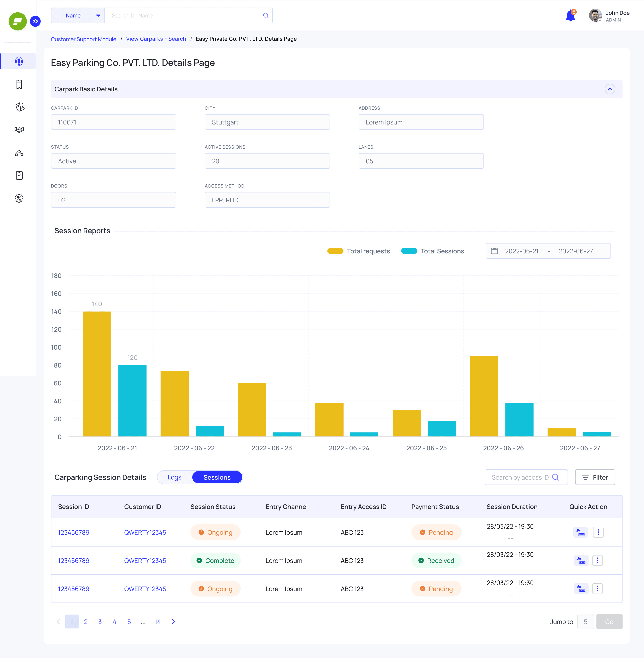Collapse the Carpark Basic Details section

pos(610,89)
